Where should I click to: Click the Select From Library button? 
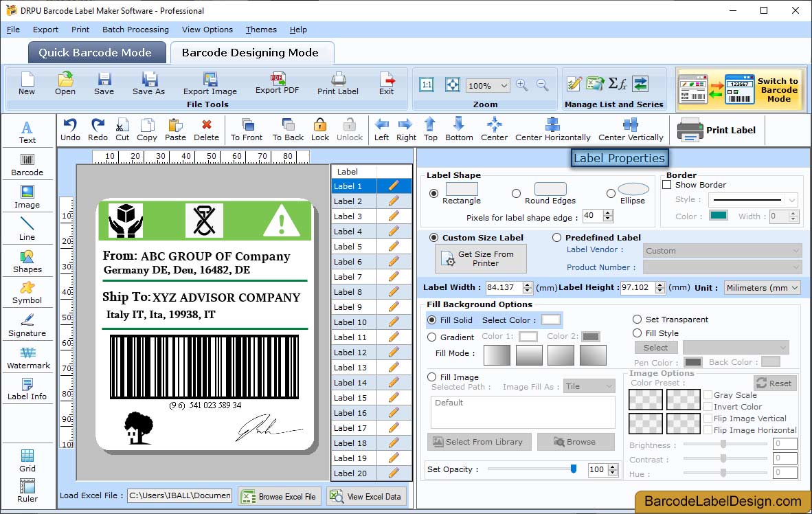[x=480, y=442]
